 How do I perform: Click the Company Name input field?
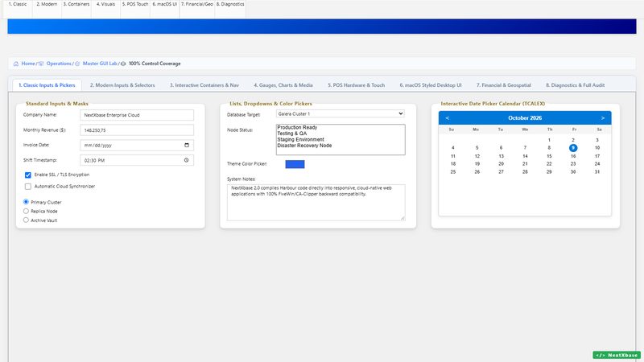[x=137, y=115]
